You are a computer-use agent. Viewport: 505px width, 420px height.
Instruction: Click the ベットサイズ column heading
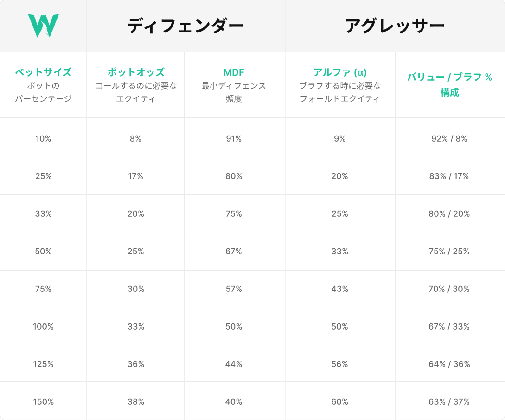point(43,72)
